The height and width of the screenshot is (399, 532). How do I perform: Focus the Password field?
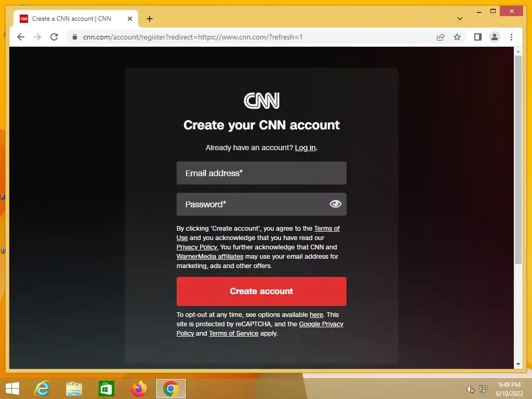pyautogui.click(x=261, y=204)
